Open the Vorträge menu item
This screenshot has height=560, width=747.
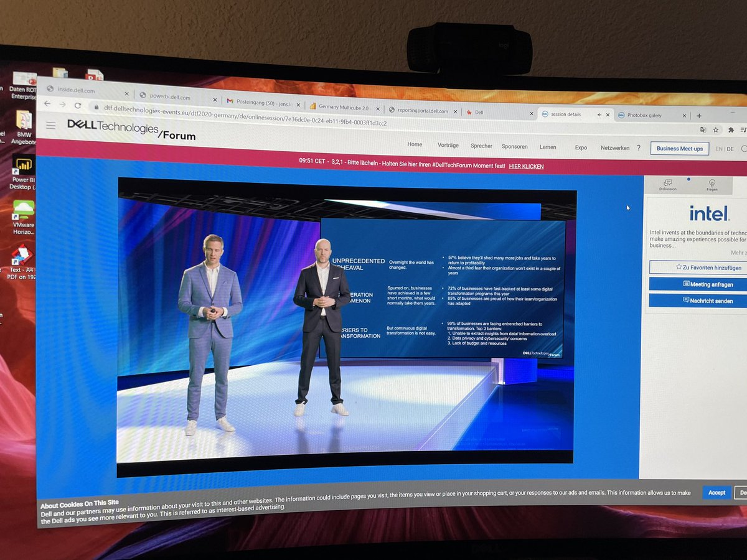pos(448,145)
